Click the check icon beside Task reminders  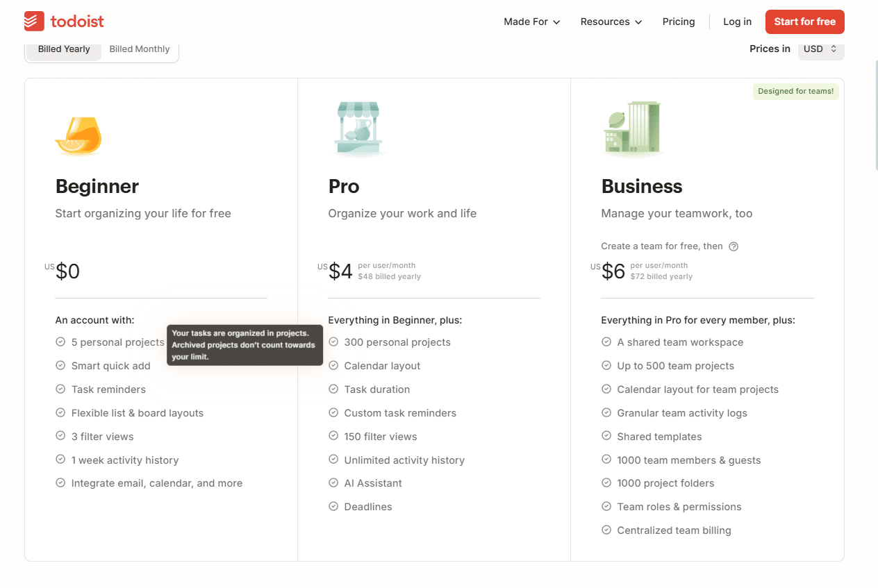coord(60,389)
